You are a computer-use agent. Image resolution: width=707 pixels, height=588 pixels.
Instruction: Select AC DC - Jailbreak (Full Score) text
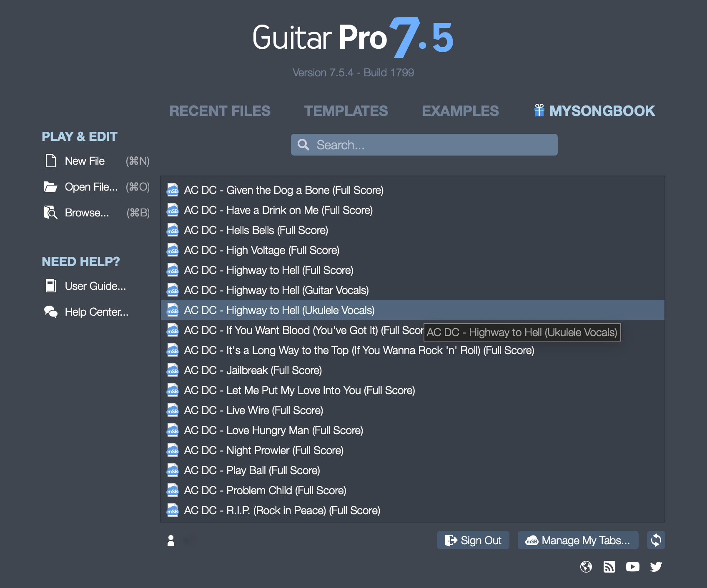253,370
